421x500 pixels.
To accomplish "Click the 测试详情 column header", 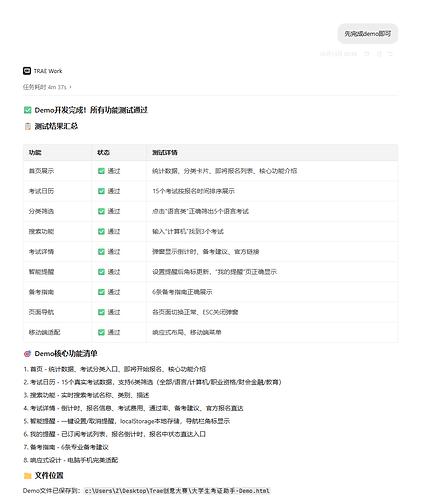I will pyautogui.click(x=165, y=153).
